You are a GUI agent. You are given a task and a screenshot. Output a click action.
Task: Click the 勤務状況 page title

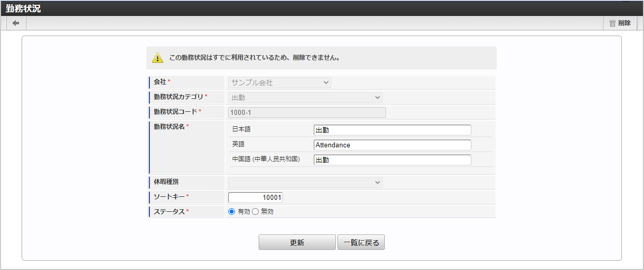[23, 8]
